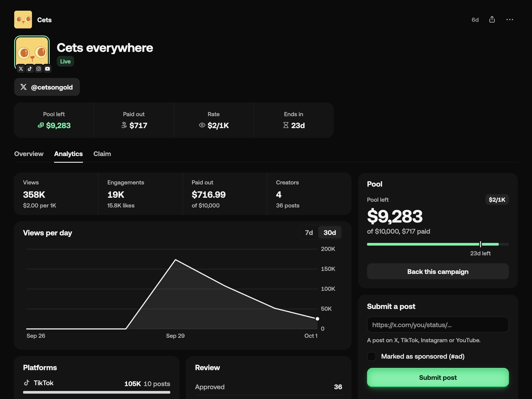The width and height of the screenshot is (532, 399).
Task: Click the Cets brand name in header
Action: click(x=44, y=20)
